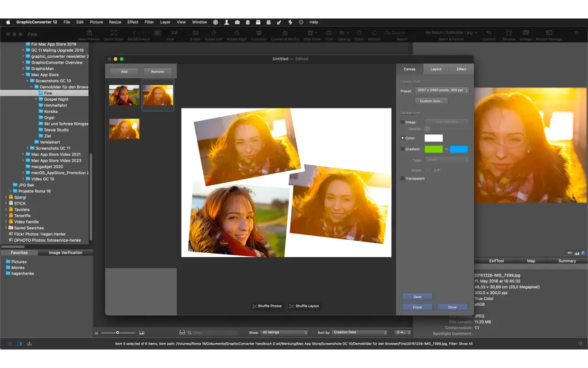The height and width of the screenshot is (368, 588).
Task: Click the thumbnail size slider in browser
Action: click(118, 333)
